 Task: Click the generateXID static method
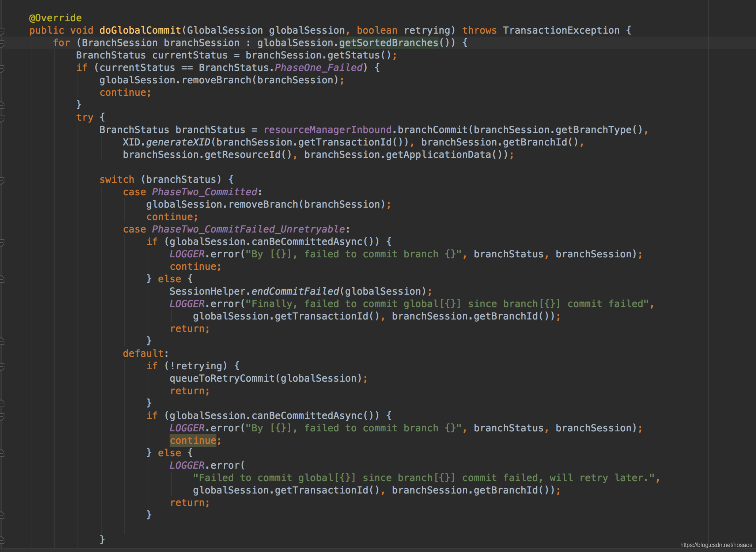(x=178, y=142)
